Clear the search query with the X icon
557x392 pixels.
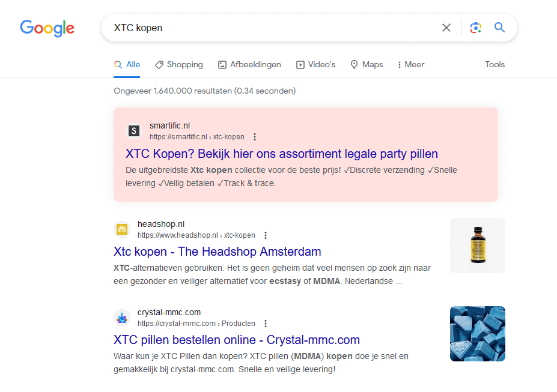(x=446, y=28)
